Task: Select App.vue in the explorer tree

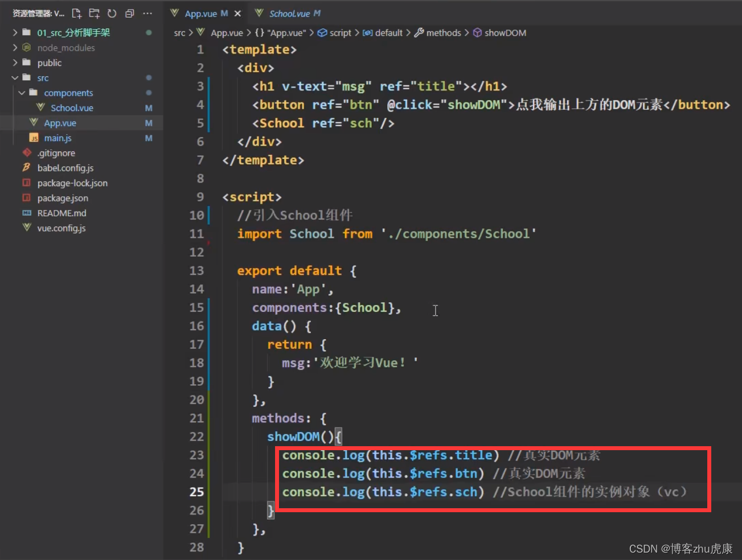Action: point(60,123)
